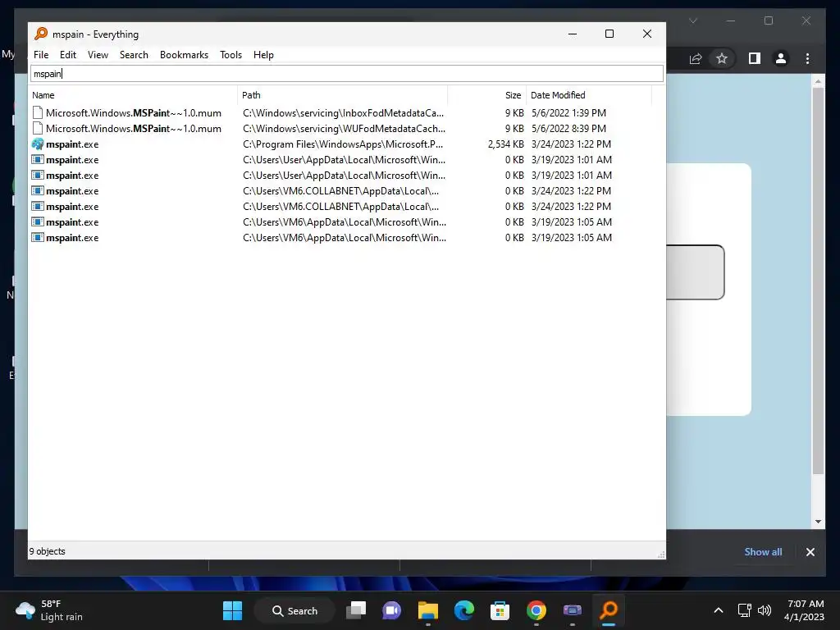Open the Tools menu
840x630 pixels.
(231, 55)
